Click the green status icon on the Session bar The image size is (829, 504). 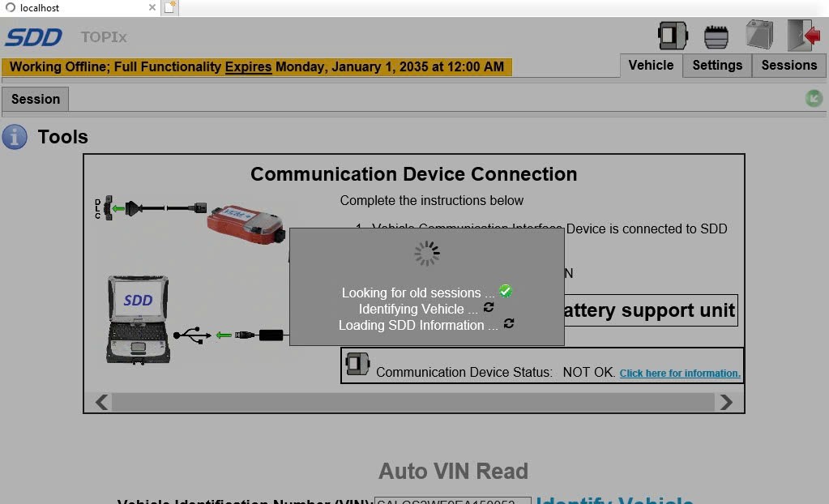pos(814,97)
